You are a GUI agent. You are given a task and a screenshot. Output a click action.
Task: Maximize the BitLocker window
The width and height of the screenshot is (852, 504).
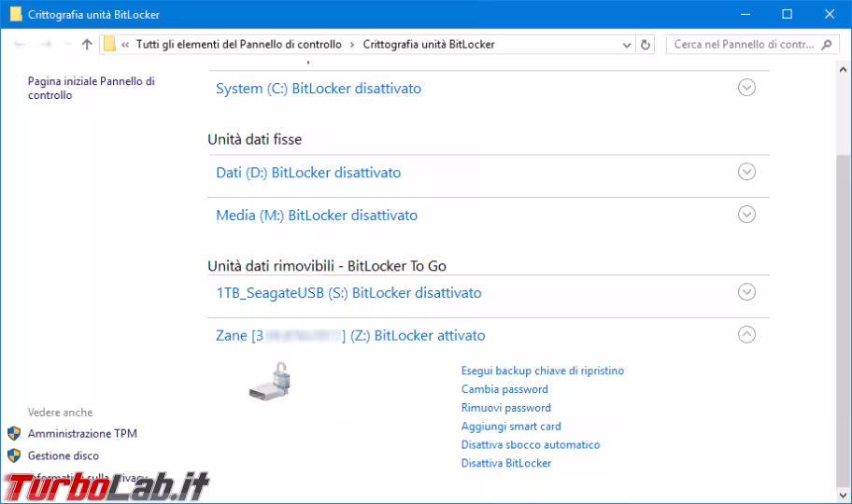tap(787, 14)
